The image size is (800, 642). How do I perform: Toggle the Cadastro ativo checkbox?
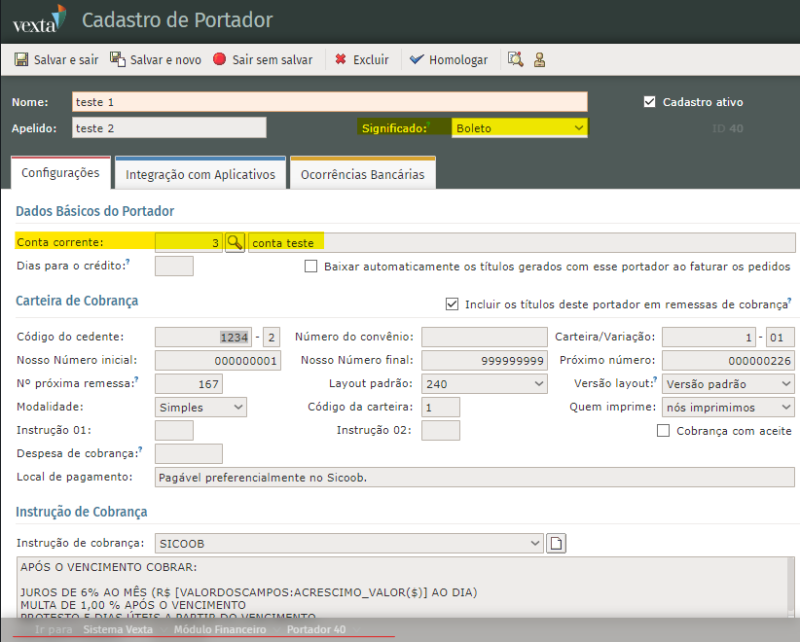tap(649, 102)
